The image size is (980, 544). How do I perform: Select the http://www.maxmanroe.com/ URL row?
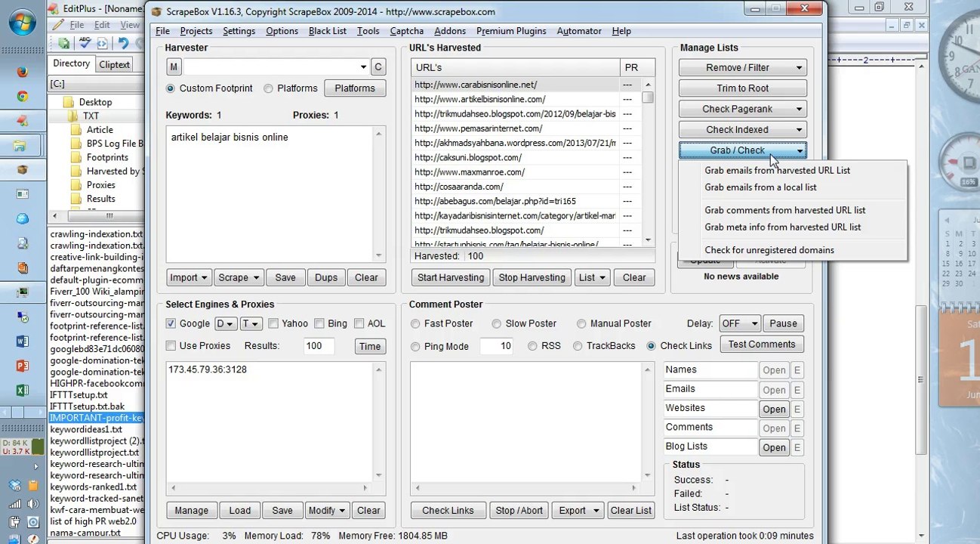click(x=515, y=172)
